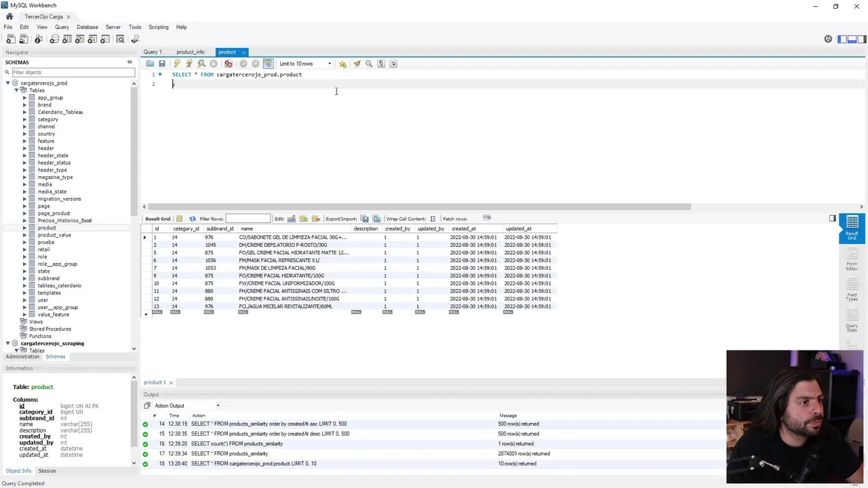The width and height of the screenshot is (868, 488).
Task: Create a new table from main toolbar
Action: pos(67,39)
